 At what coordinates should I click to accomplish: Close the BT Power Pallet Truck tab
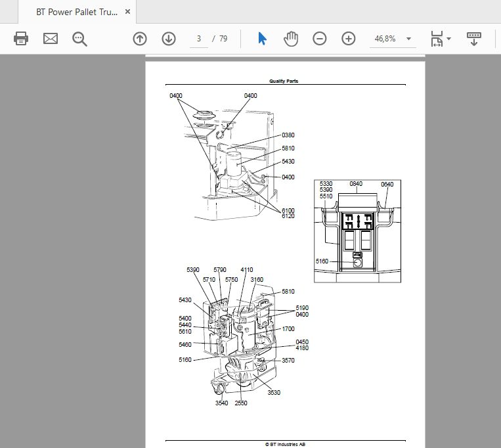click(x=127, y=12)
